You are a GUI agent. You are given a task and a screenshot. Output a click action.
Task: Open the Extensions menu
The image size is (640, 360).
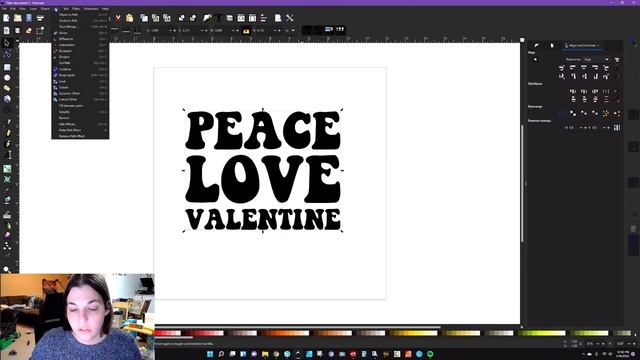click(91, 9)
